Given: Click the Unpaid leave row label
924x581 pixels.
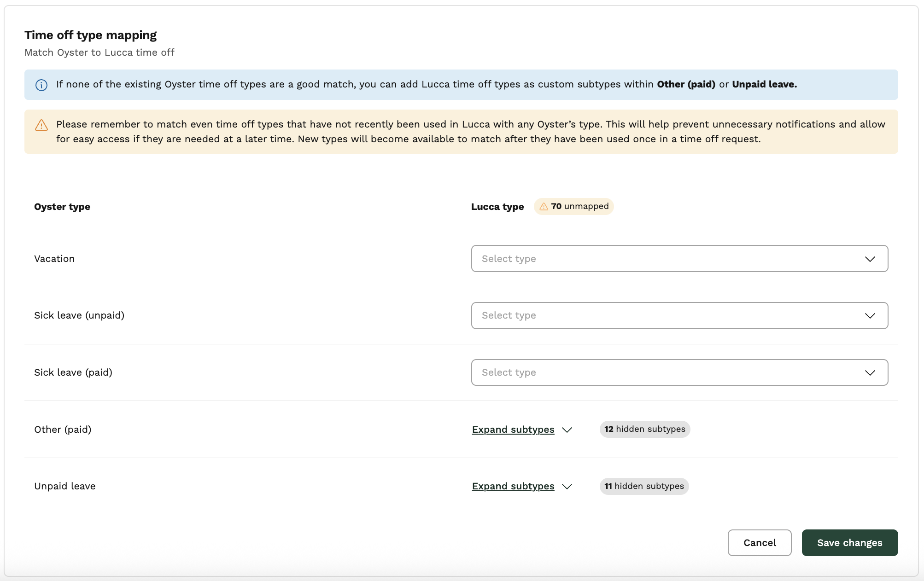Looking at the screenshot, I should click(x=65, y=486).
